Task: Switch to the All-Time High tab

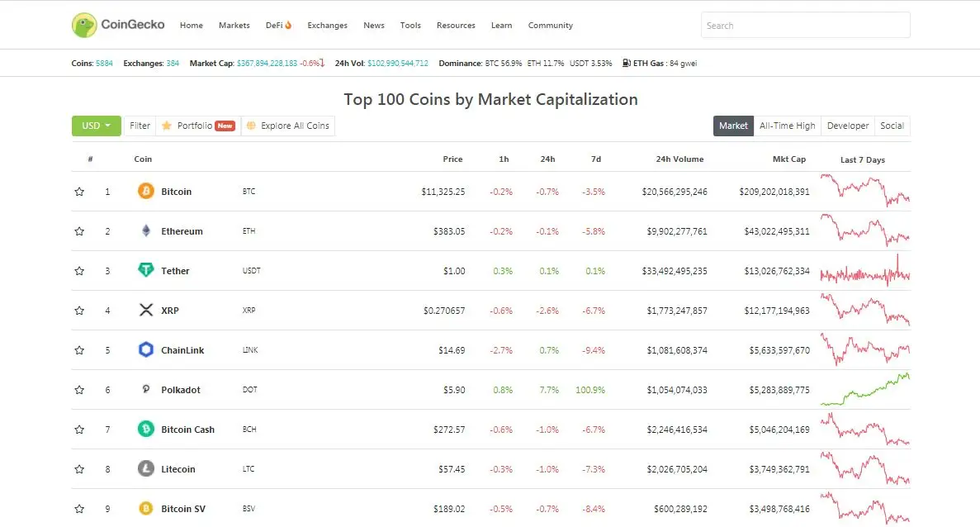Action: [x=787, y=126]
